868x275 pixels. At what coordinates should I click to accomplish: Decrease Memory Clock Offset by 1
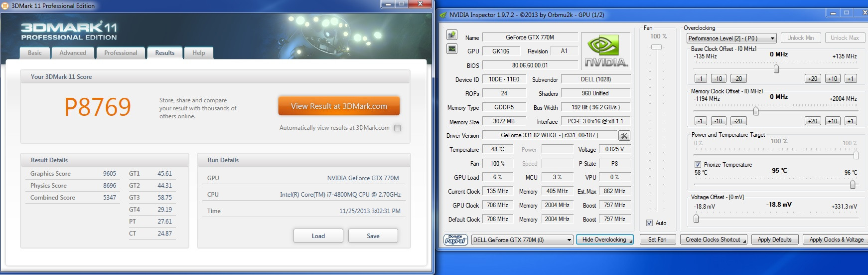[x=700, y=121]
